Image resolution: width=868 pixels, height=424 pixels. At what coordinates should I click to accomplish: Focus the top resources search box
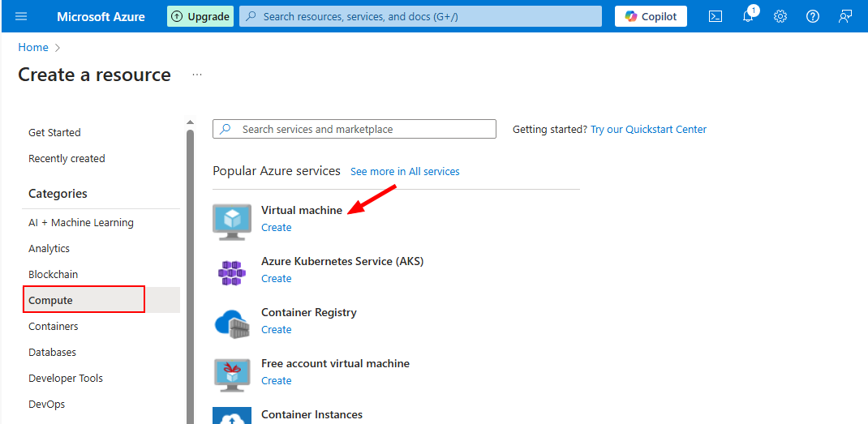tap(421, 16)
